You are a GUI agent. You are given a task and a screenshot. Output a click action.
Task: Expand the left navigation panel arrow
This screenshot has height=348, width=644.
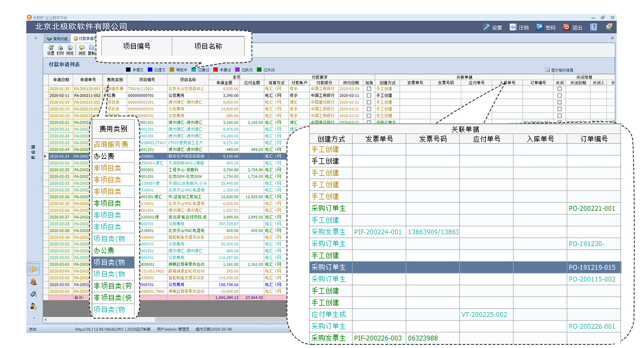point(36,39)
